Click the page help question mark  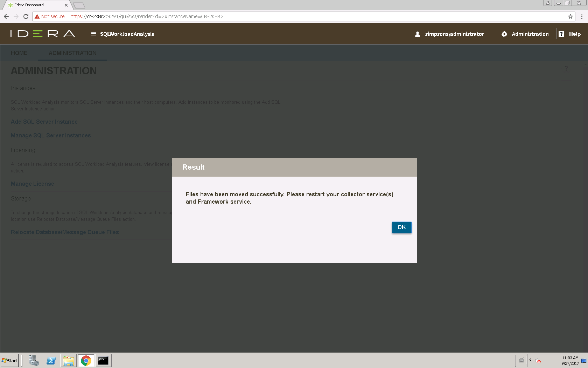pyautogui.click(x=566, y=69)
